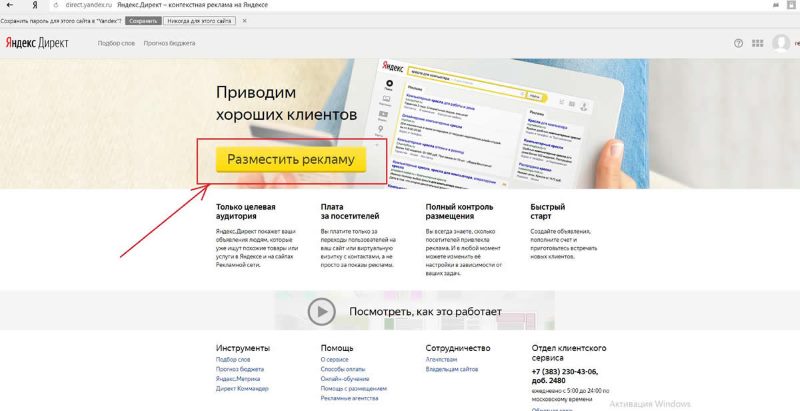Viewport: 800px width, 411px height.
Task: Dismiss the save password bar
Action: coord(244,21)
